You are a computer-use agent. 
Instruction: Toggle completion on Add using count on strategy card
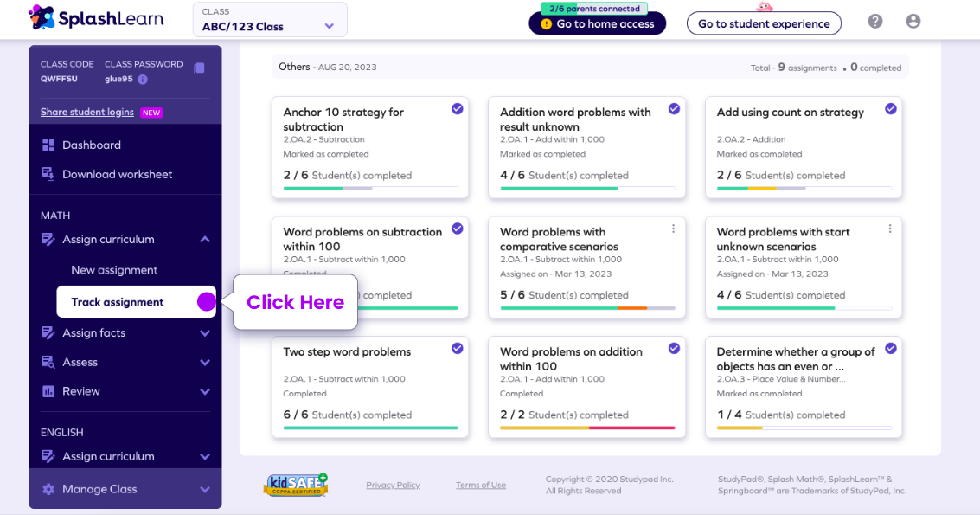coord(890,107)
